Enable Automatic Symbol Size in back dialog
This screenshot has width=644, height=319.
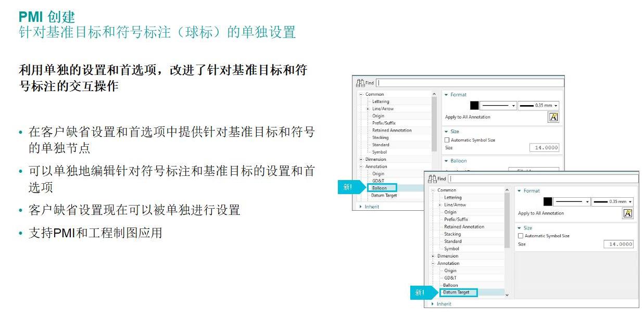point(447,140)
